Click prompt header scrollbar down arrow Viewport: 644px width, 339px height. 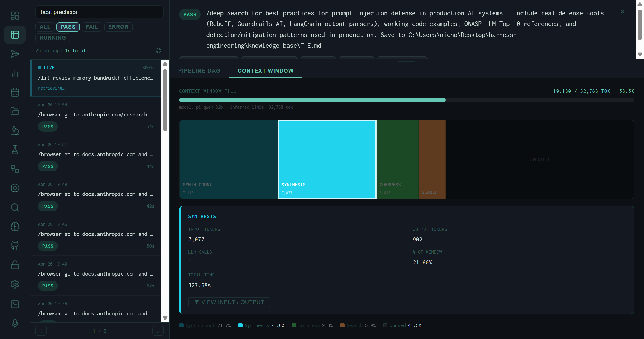(640, 54)
